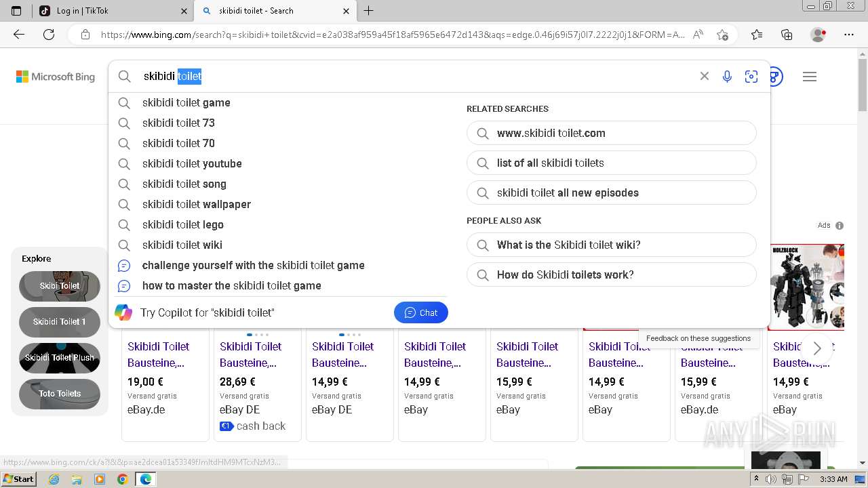Open the Start menu
This screenshot has height=488, width=868.
click(18, 479)
